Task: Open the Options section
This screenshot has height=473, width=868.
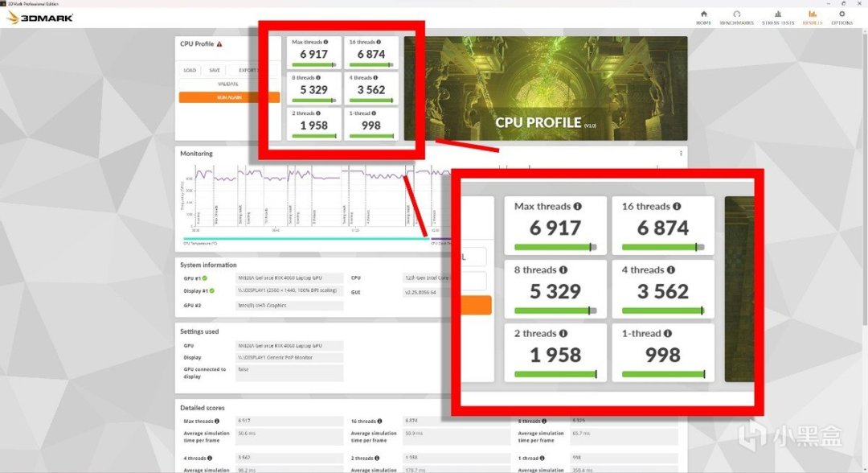Action: (x=842, y=18)
